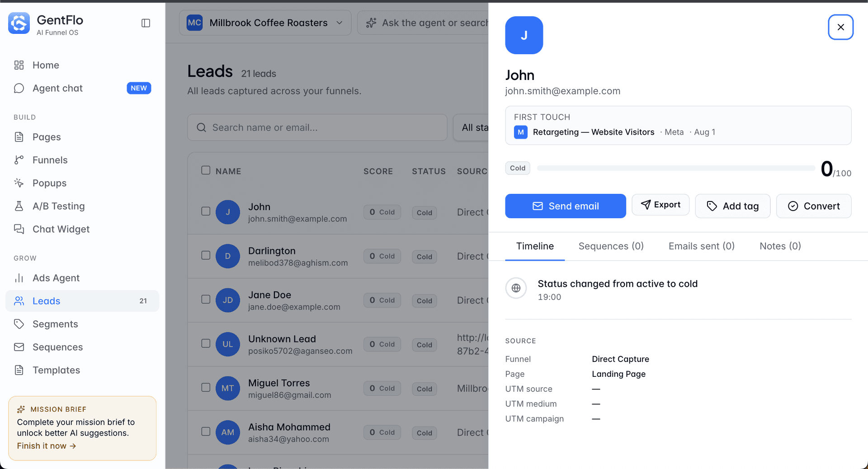Click the MC workspace avatar badge
Viewport: 868px width, 469px height.
(x=194, y=23)
